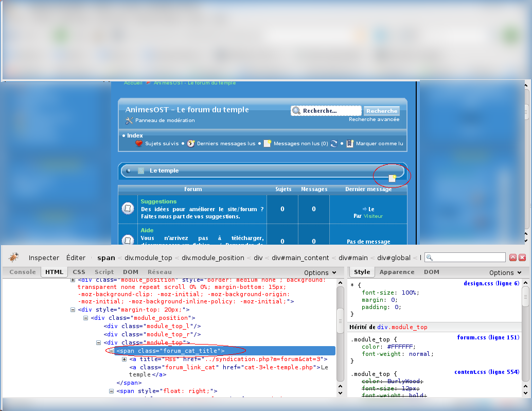The width and height of the screenshot is (532, 411).
Task: Click the Firebug bug icon
Action: (x=14, y=257)
